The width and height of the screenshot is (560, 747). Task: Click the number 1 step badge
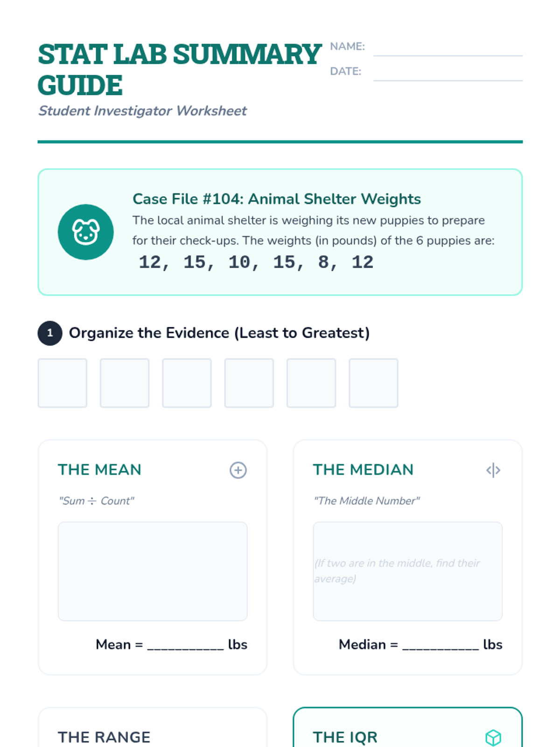(50, 333)
